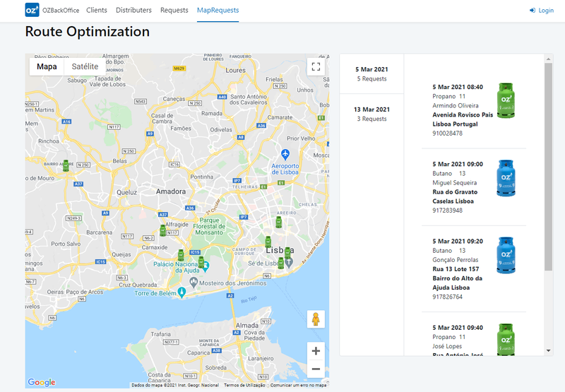Go to the Distributers page
Screen dimensions: 565x392
pos(133,10)
